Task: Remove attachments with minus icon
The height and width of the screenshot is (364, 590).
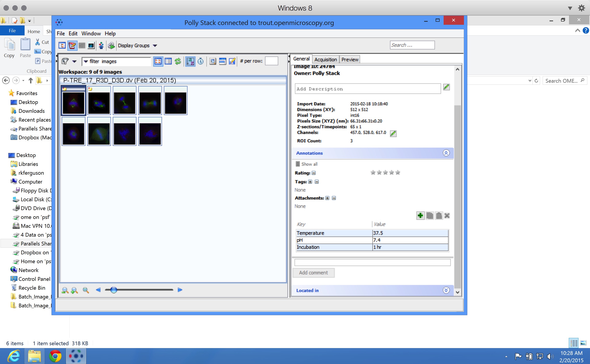Action: [x=334, y=198]
